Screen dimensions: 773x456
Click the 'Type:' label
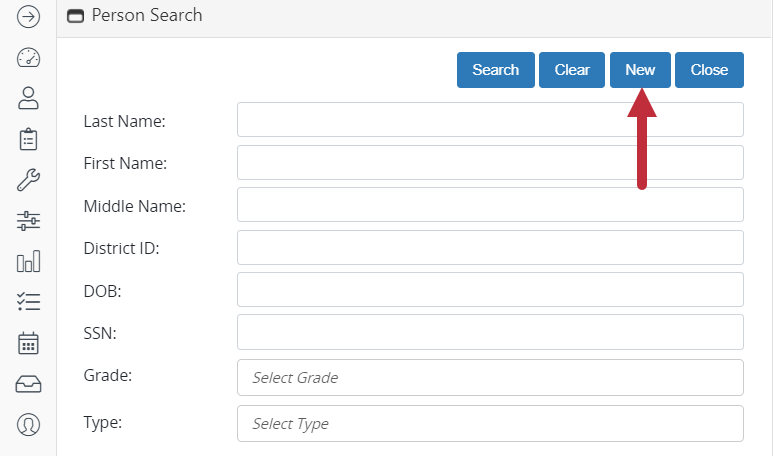(103, 422)
